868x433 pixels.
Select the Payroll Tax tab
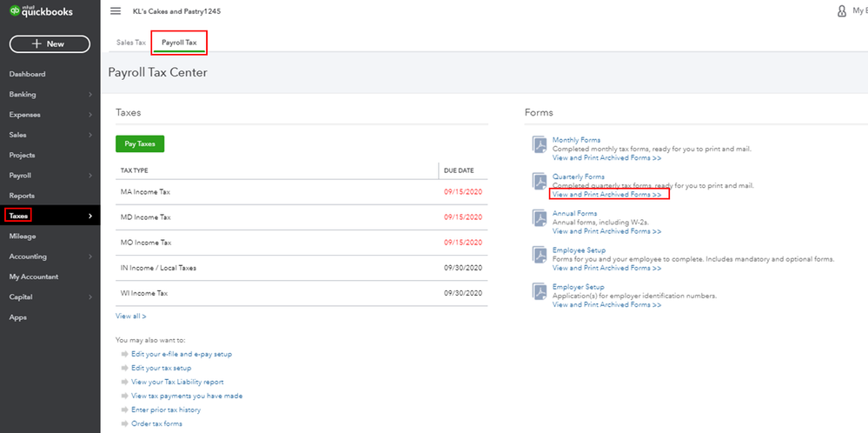click(x=179, y=42)
